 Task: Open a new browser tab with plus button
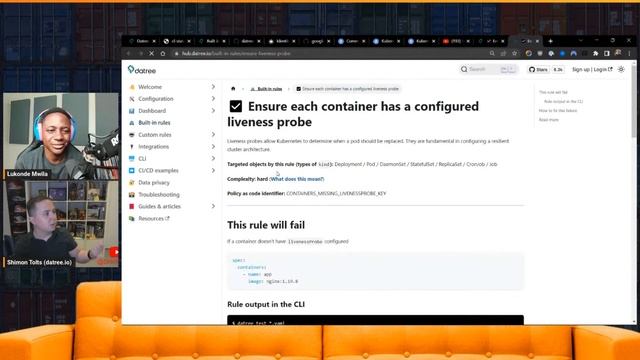(551, 41)
